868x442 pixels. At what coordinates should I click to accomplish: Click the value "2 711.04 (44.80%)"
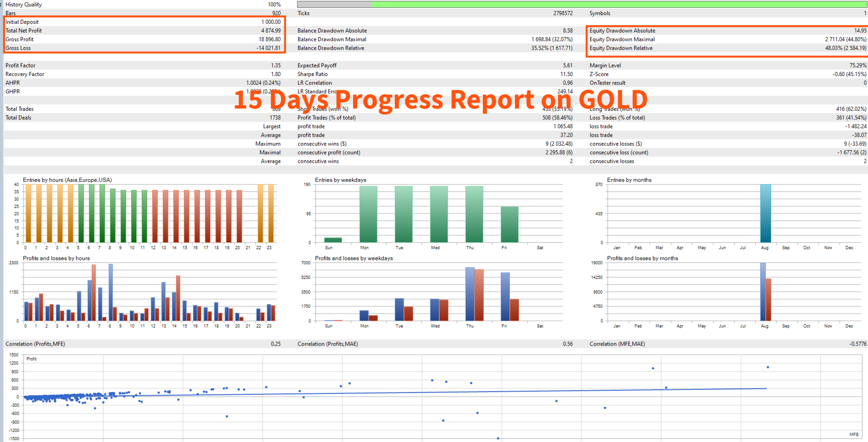click(846, 39)
